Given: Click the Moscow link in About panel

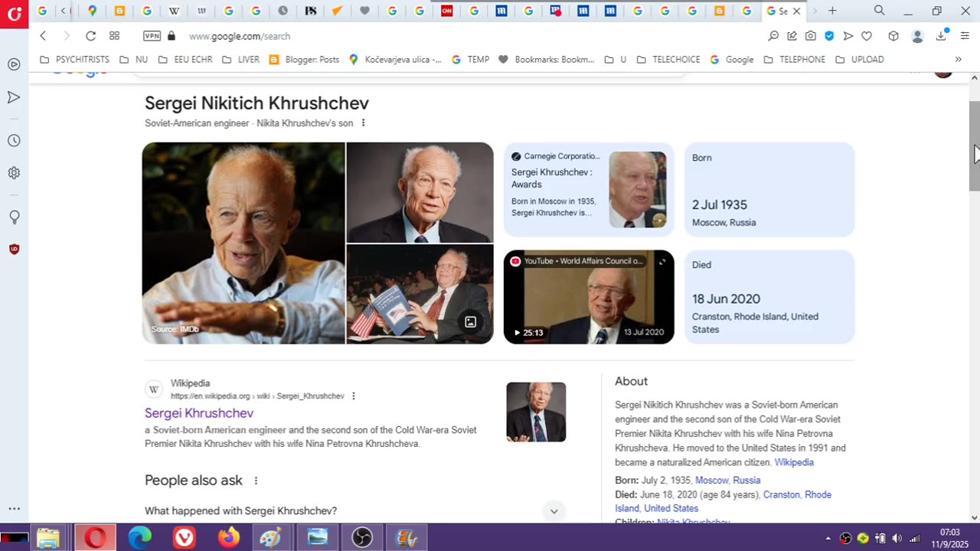Looking at the screenshot, I should (711, 481).
